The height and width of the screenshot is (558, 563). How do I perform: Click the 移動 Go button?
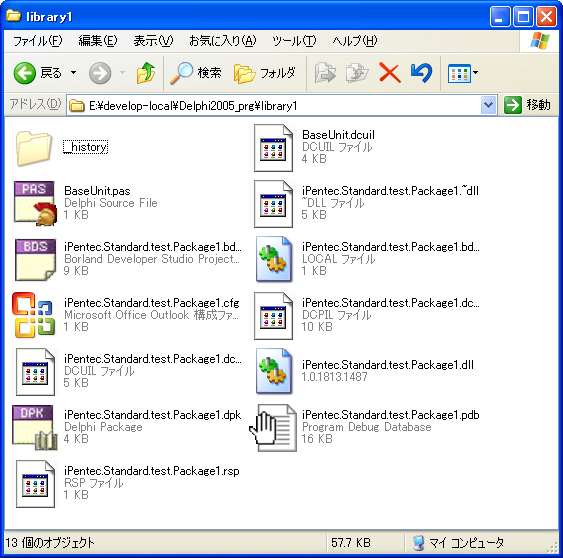point(527,105)
